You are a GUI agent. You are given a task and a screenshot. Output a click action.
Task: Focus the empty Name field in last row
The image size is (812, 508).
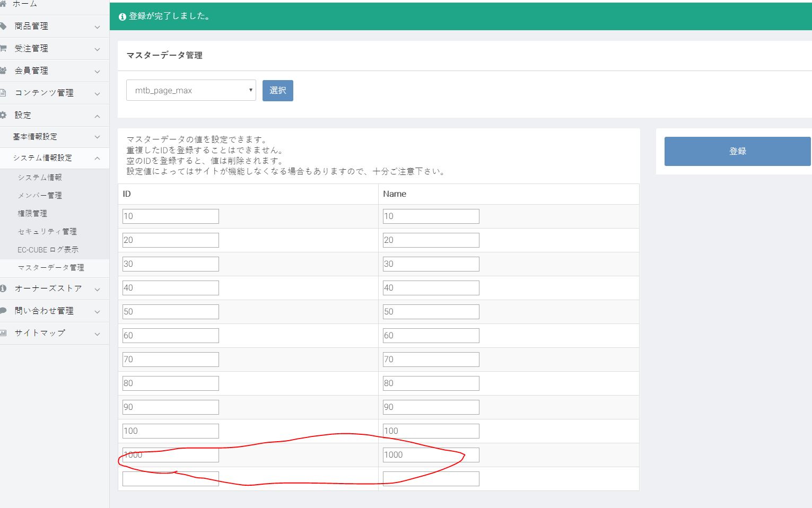point(431,479)
